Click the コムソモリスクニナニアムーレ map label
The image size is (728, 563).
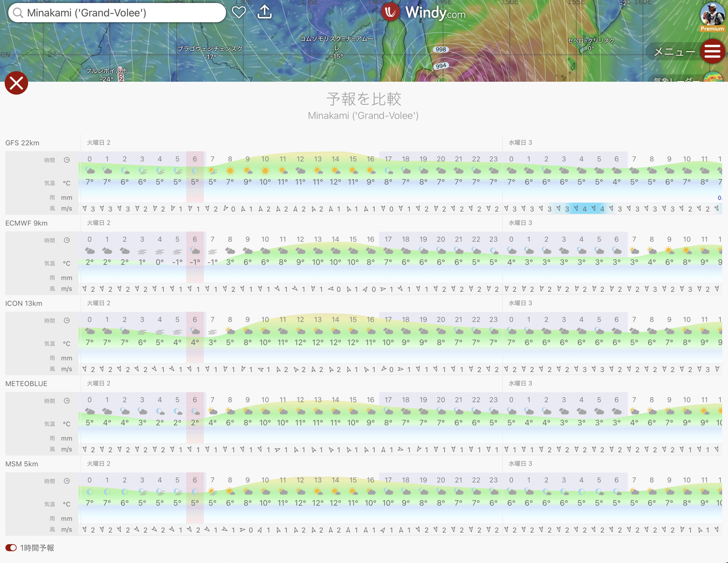pyautogui.click(x=337, y=43)
